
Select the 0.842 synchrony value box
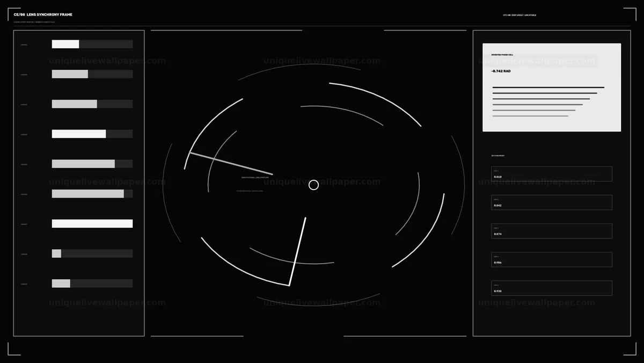pyautogui.click(x=552, y=202)
